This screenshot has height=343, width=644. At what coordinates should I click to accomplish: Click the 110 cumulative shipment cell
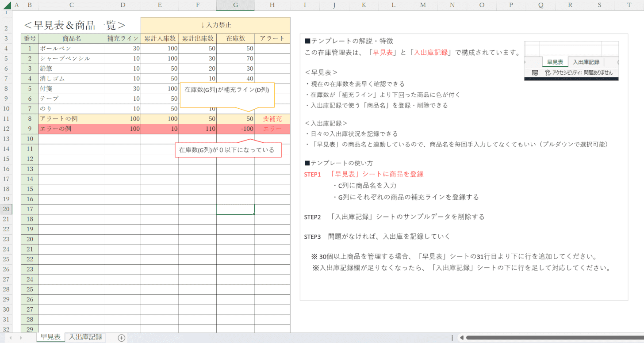click(x=198, y=129)
